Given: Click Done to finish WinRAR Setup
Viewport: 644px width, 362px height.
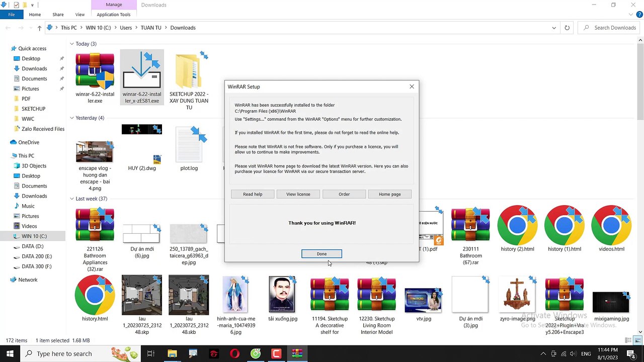Looking at the screenshot, I should [321, 254].
